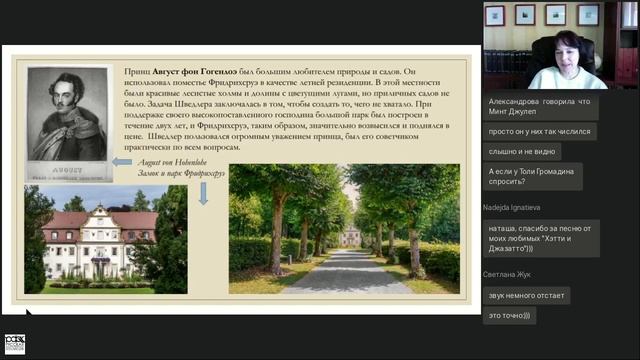Click chat message 'наташа, спасибо за песню'
Image resolution: width=640 pixels, height=360 pixels.
[x=541, y=238]
